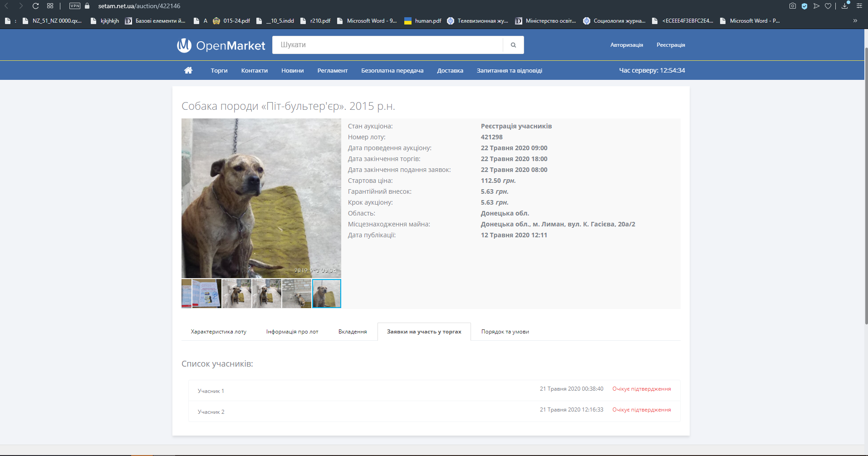
Task: Click the Авторизація link
Action: 626,45
